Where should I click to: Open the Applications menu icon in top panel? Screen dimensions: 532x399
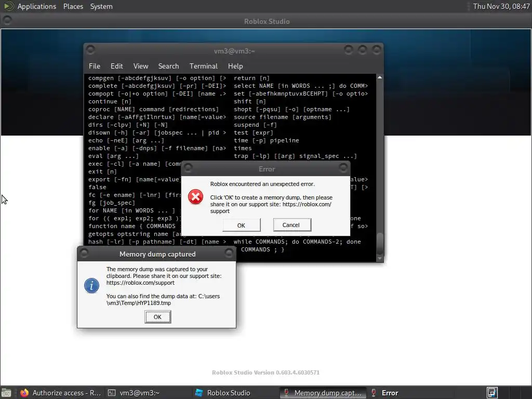[9, 6]
